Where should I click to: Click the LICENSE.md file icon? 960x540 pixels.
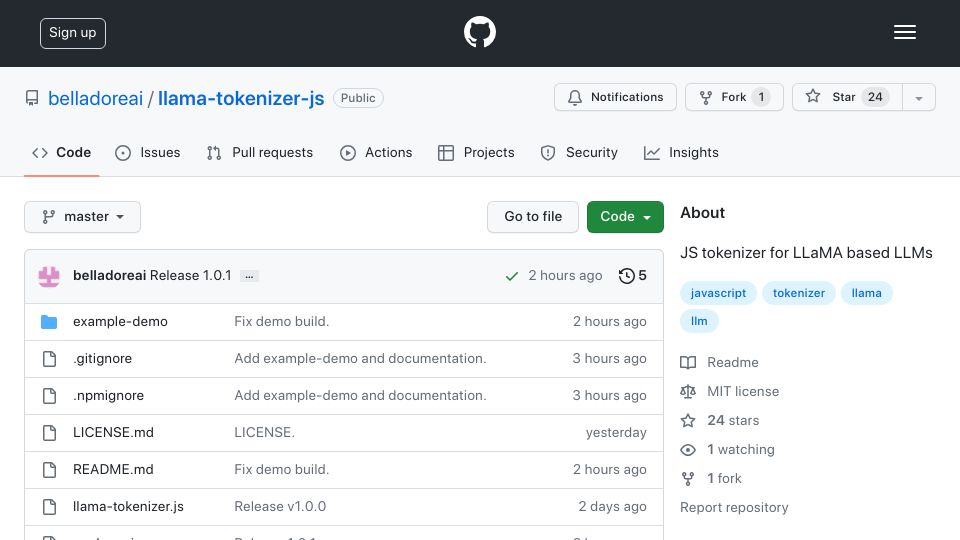coord(49,433)
